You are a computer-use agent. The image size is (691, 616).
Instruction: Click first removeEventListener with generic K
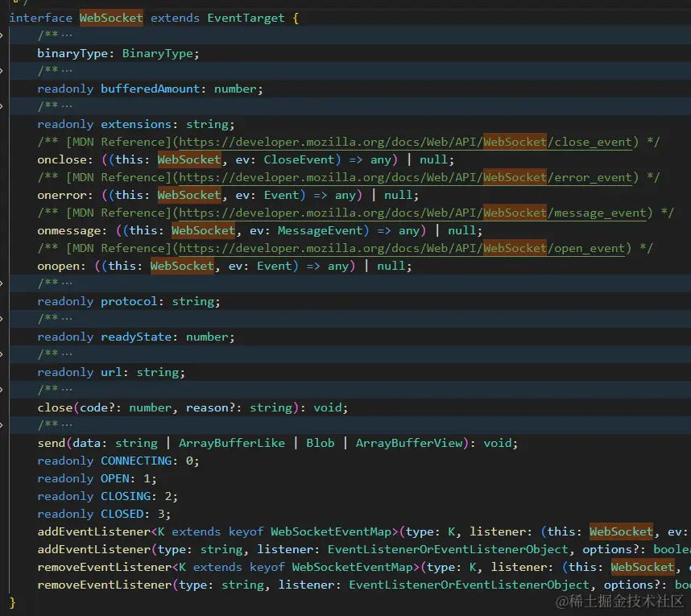point(105,567)
